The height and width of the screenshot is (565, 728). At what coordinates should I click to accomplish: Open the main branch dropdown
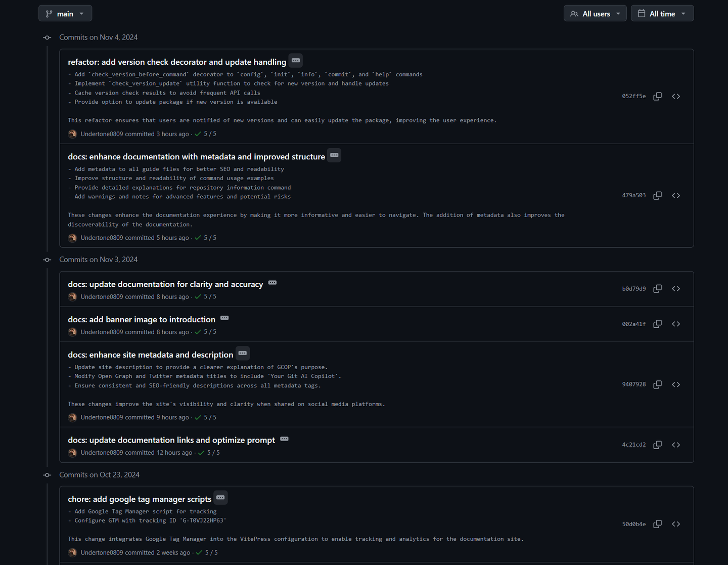pos(65,14)
